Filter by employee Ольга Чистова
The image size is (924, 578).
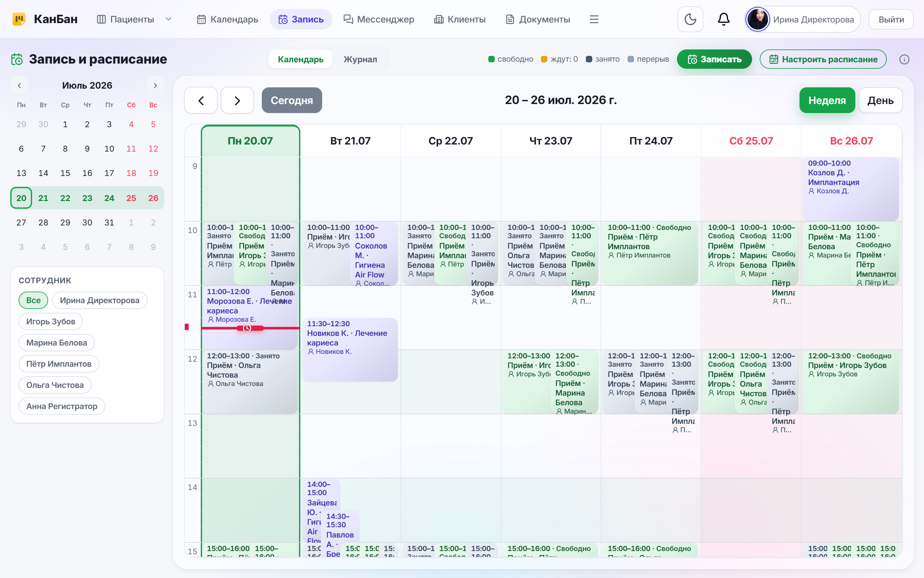55,385
